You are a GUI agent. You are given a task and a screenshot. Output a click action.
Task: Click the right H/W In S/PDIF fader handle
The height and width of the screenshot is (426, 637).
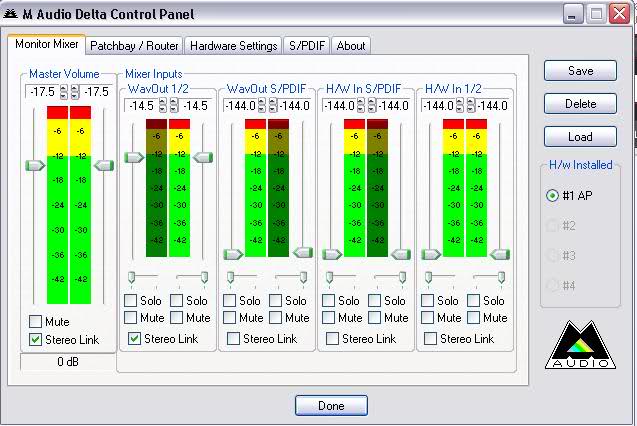[x=401, y=254]
